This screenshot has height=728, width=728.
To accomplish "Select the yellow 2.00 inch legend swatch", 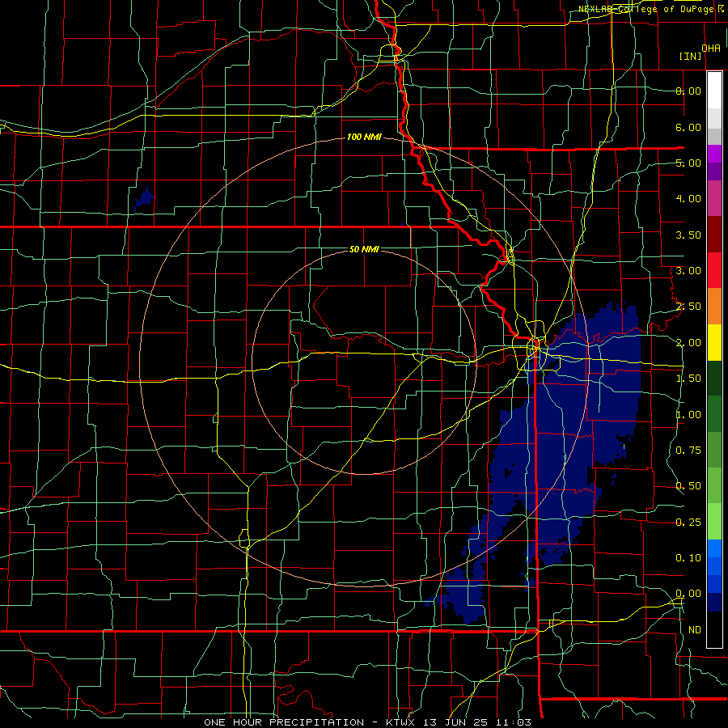I will pos(714,342).
